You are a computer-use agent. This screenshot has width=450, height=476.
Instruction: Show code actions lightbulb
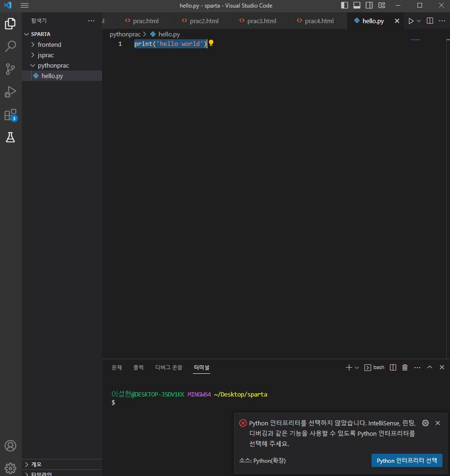211,44
